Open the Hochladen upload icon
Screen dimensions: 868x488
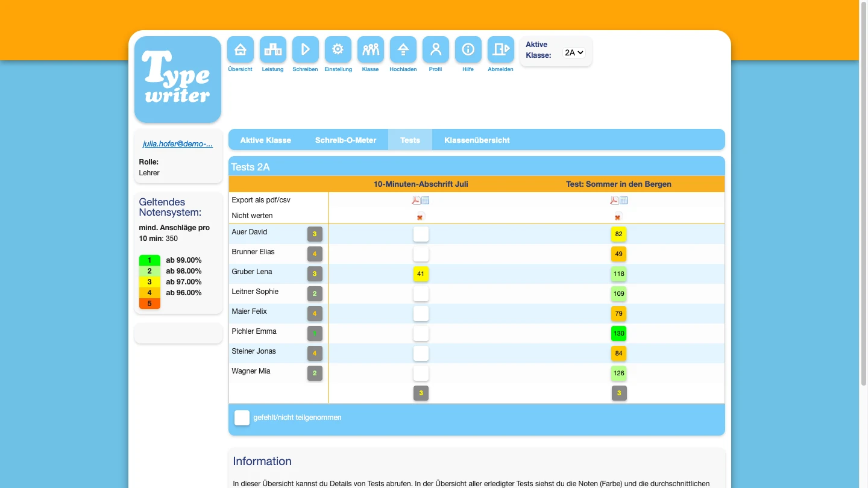coord(403,49)
